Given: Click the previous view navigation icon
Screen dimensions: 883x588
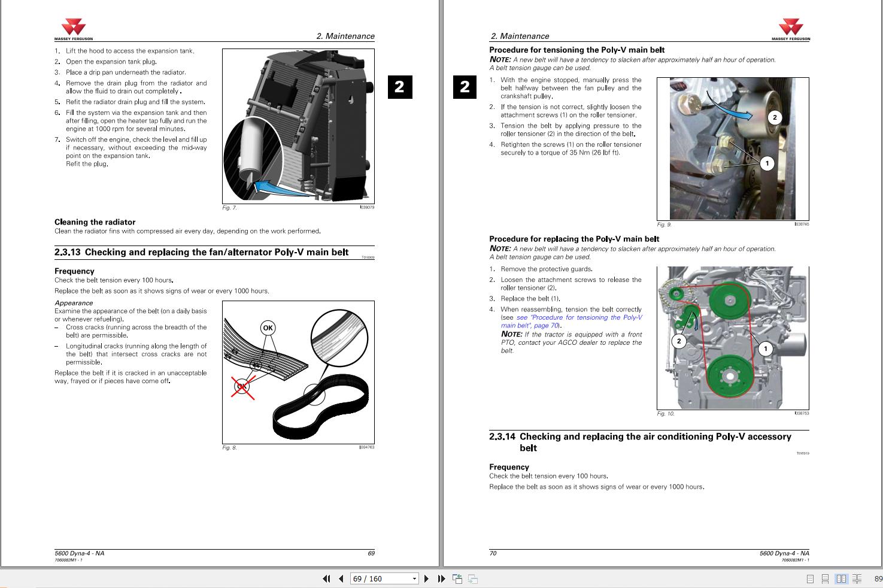Looking at the screenshot, I should coord(457,578).
